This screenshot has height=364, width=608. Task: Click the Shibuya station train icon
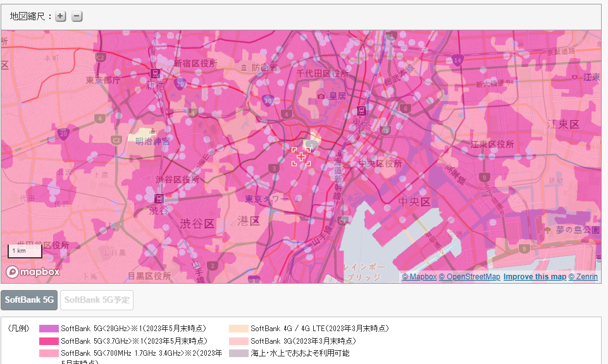[x=159, y=198]
